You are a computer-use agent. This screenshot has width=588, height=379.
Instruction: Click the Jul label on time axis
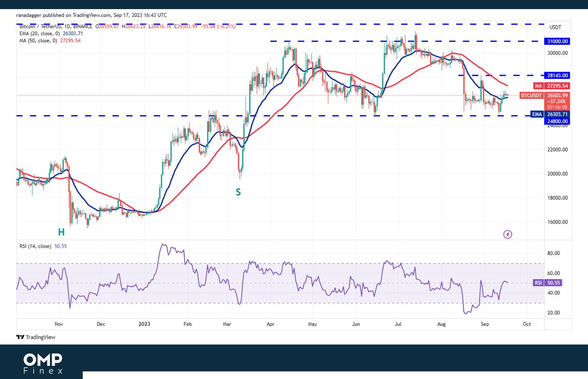398,324
